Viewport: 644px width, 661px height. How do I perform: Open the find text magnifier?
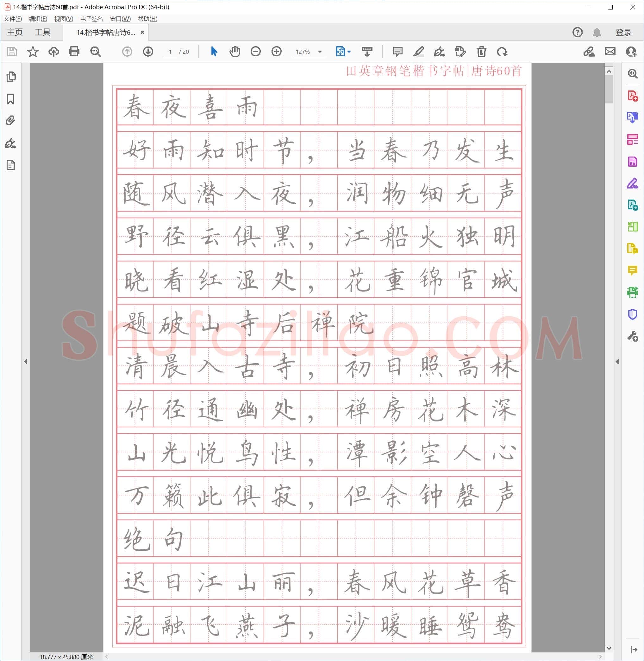(x=96, y=52)
